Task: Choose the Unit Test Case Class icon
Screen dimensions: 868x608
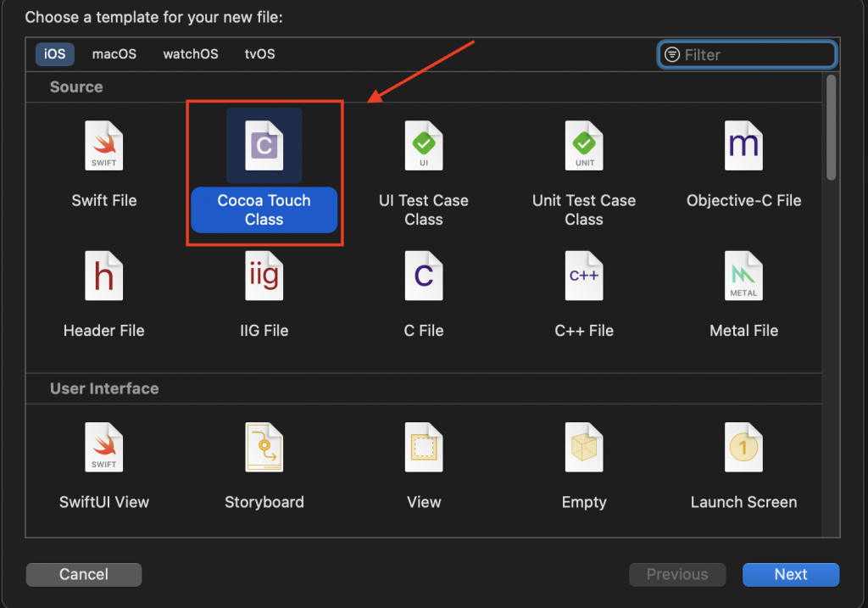Action: [x=584, y=146]
